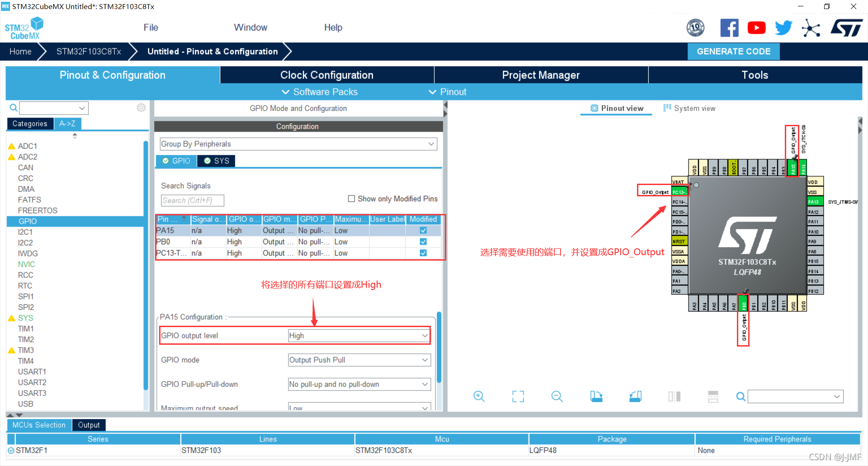This screenshot has width=868, height=466.
Task: Open the category search combo box
Action: (54, 108)
